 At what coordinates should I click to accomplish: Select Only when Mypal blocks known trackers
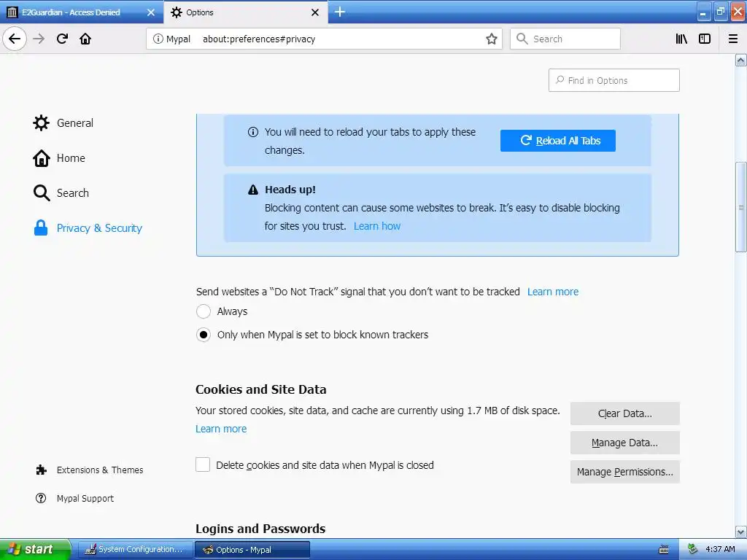[204, 335]
